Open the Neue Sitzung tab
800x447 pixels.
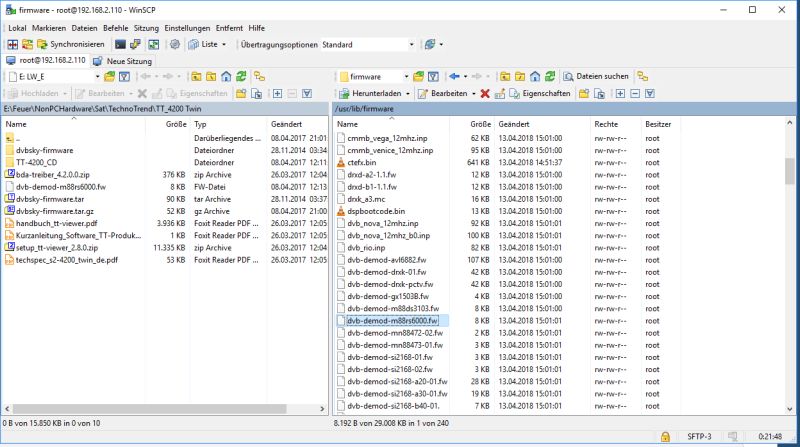pyautogui.click(x=122, y=61)
